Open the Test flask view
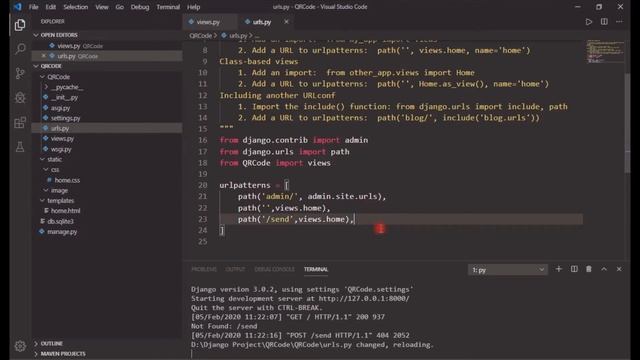This screenshot has height=360, width=640. [20, 147]
